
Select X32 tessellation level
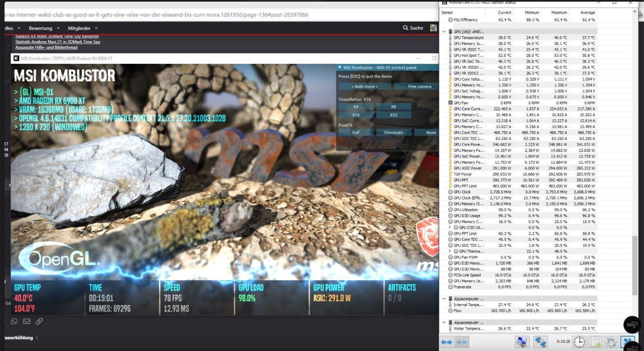[394, 115]
